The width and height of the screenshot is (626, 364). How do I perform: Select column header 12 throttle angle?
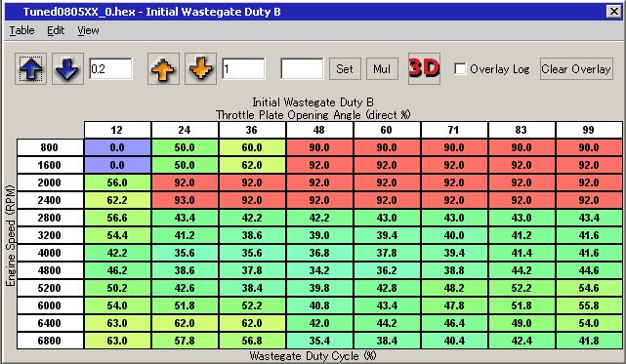(x=117, y=130)
